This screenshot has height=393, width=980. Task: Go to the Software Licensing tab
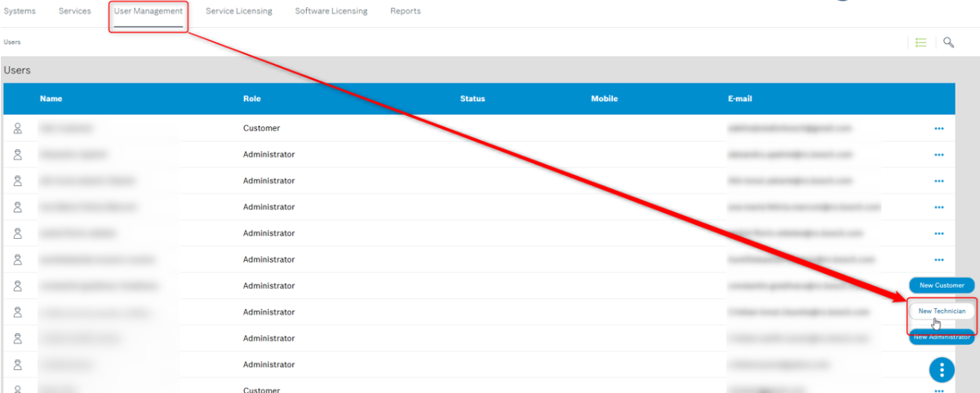[331, 11]
